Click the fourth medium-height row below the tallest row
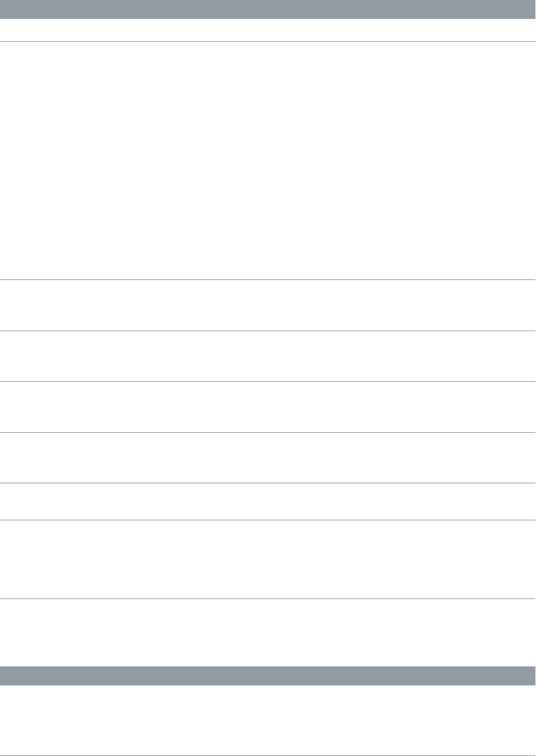Viewport: 536px width, 756px height. click(268, 458)
